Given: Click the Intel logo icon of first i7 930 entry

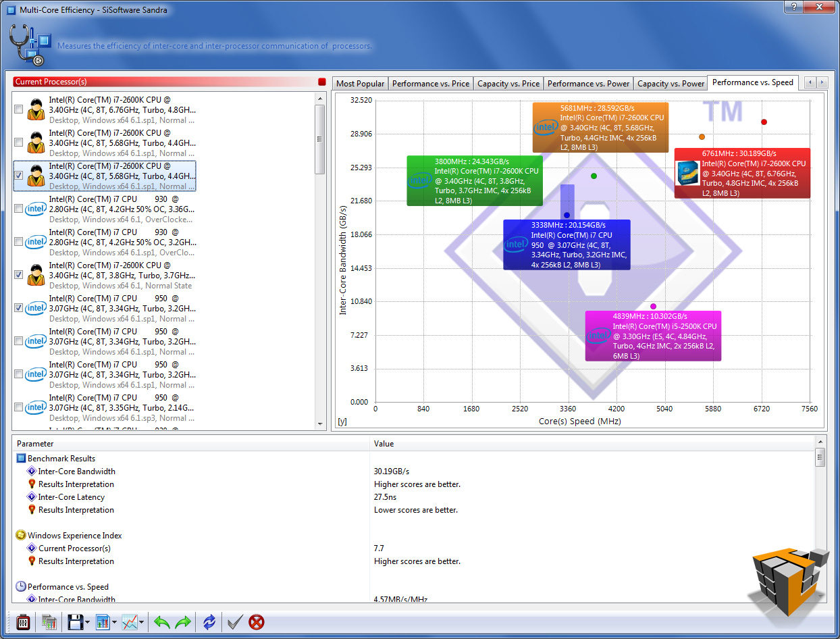Looking at the screenshot, I should [36, 209].
